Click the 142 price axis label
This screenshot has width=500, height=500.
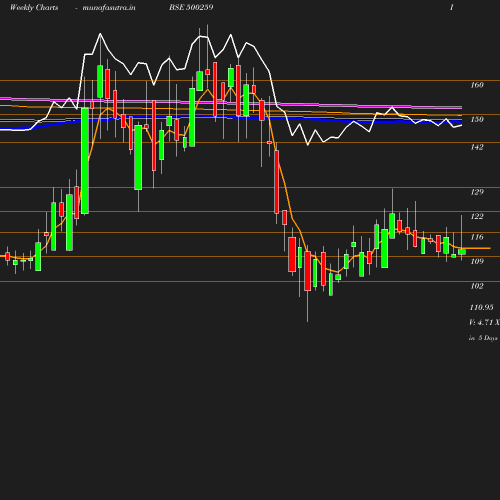477,147
